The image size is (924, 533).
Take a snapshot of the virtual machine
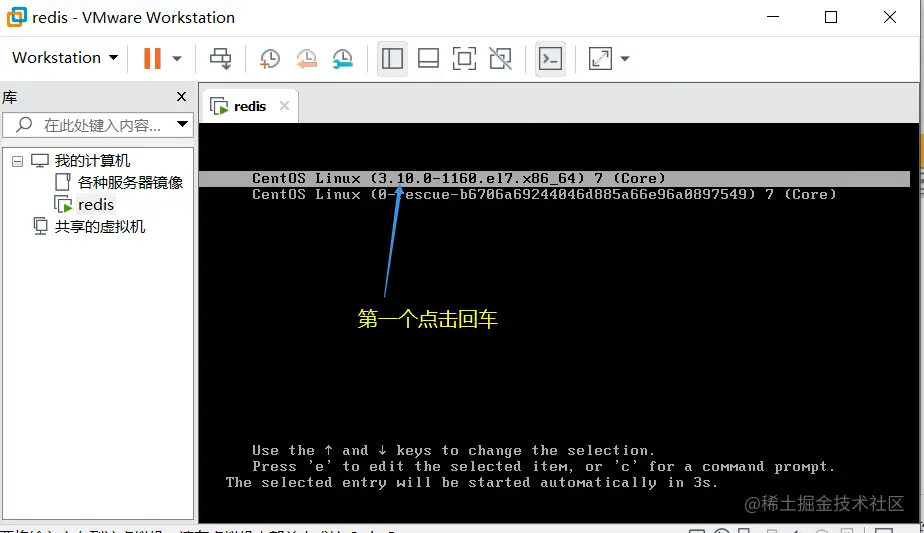pos(270,58)
